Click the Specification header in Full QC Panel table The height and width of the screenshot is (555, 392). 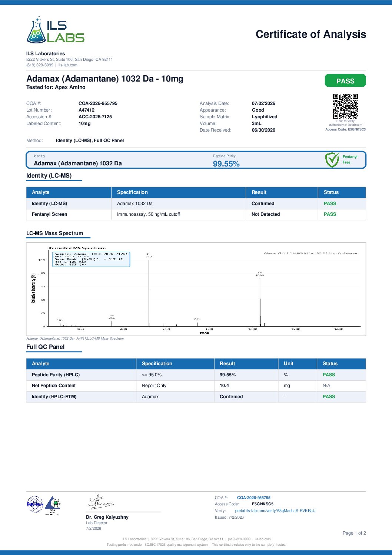coord(157,364)
